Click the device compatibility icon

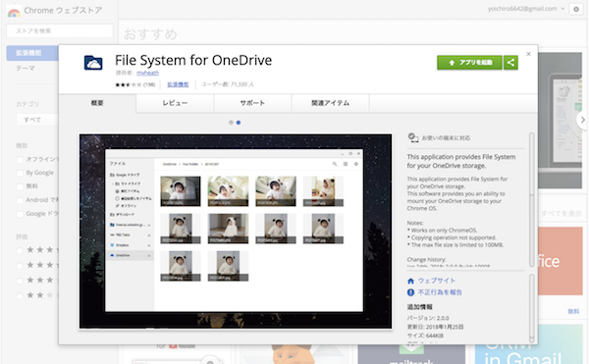(x=413, y=137)
